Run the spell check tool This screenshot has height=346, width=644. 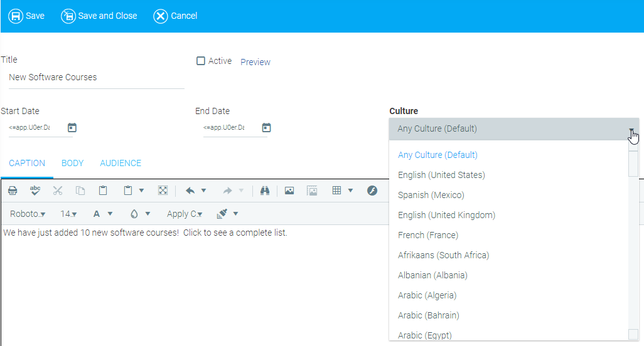point(35,191)
